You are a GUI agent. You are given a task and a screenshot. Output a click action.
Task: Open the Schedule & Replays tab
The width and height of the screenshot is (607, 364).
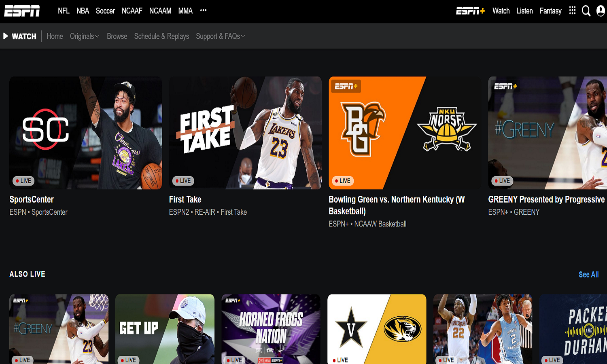pos(161,36)
